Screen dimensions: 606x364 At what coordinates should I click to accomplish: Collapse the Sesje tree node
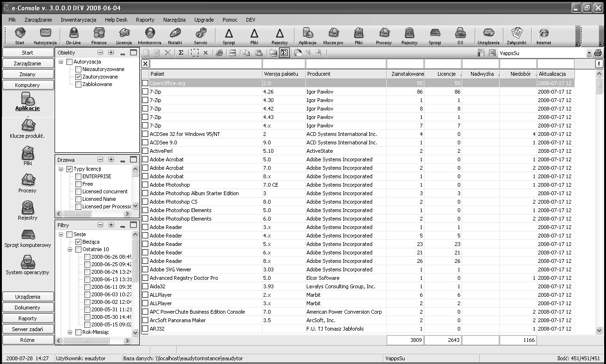[x=61, y=234]
